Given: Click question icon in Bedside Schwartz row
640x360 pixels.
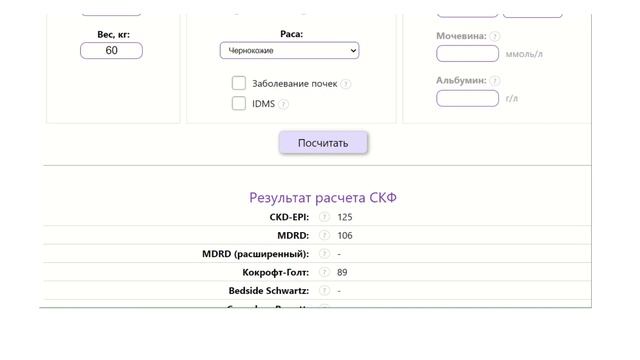Looking at the screenshot, I should tap(324, 290).
